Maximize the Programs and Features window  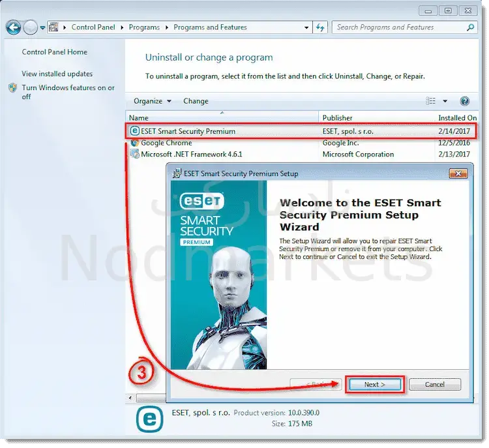coord(448,11)
